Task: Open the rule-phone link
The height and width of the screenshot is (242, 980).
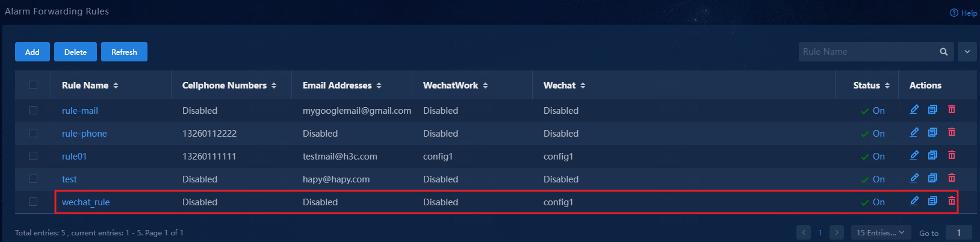Action: point(84,134)
